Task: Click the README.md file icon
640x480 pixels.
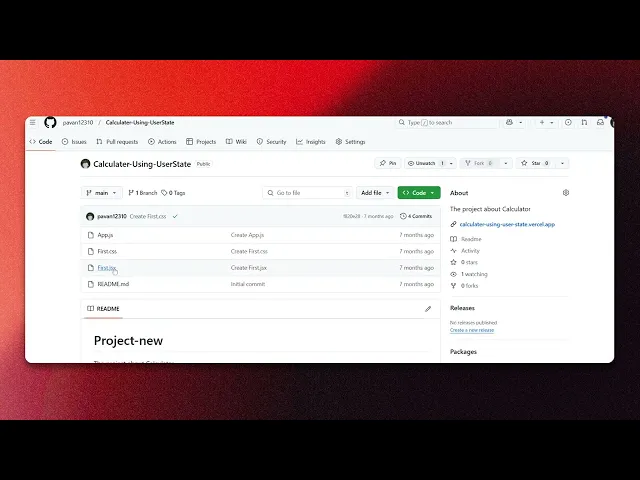Action: pyautogui.click(x=91, y=284)
